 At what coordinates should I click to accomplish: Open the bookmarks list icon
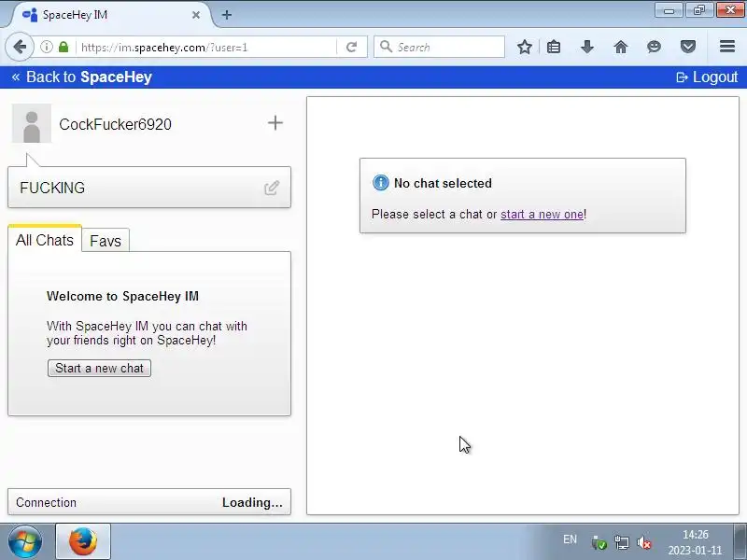pos(554,48)
